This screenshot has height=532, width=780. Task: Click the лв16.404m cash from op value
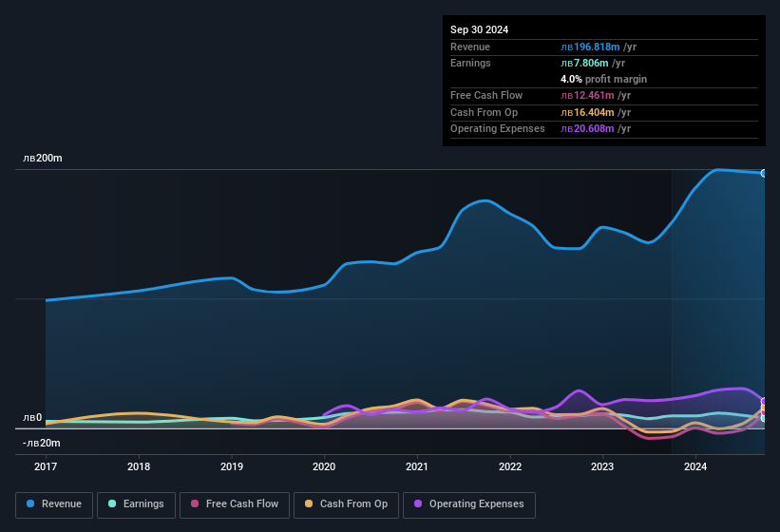pos(587,112)
